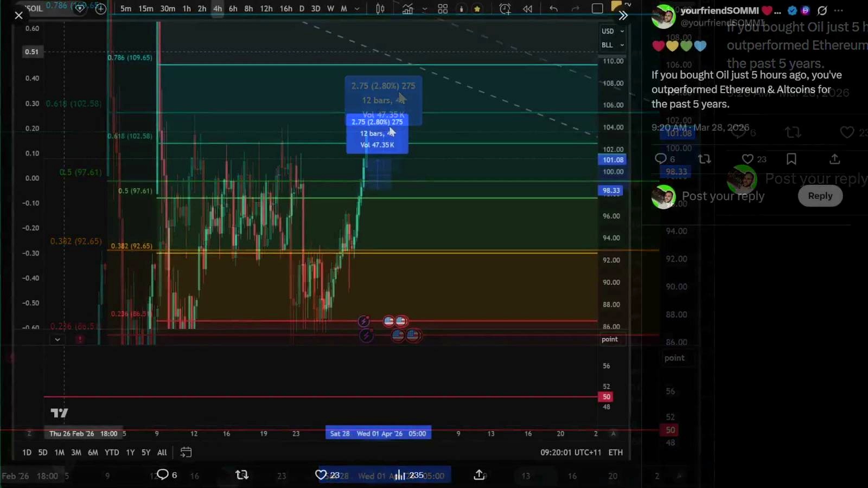
Task: Select the 5m timeframe
Action: (126, 9)
